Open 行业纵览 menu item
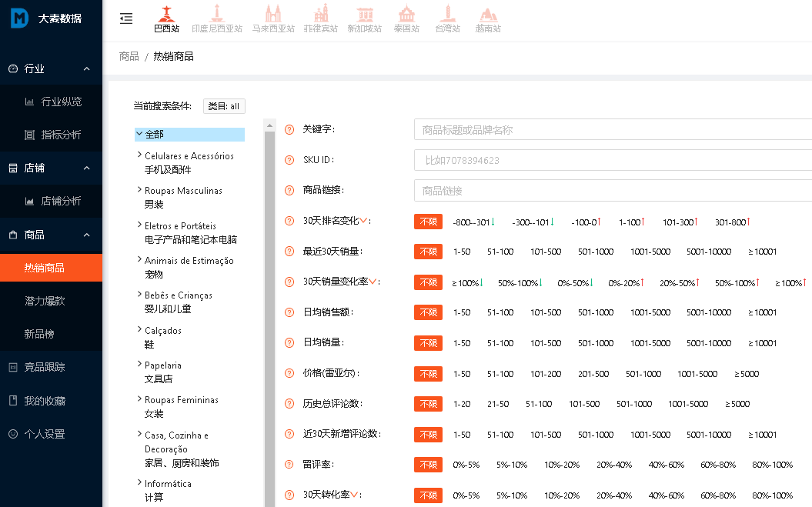The height and width of the screenshot is (507, 812). (x=53, y=102)
